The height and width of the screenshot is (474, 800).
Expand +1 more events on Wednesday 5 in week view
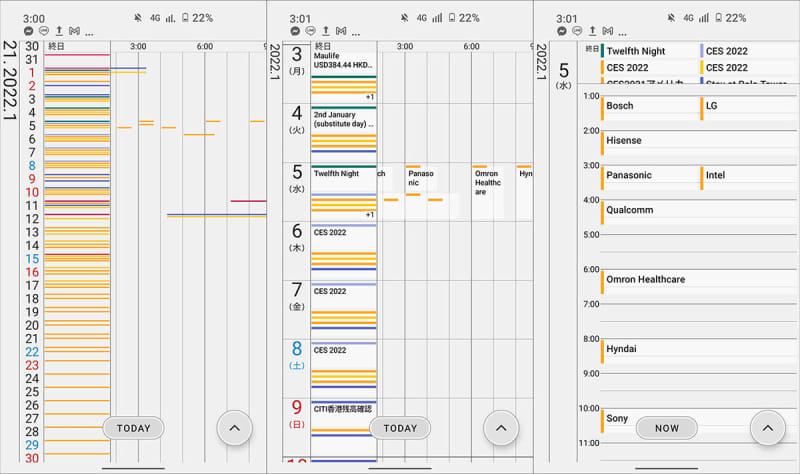[x=370, y=215]
